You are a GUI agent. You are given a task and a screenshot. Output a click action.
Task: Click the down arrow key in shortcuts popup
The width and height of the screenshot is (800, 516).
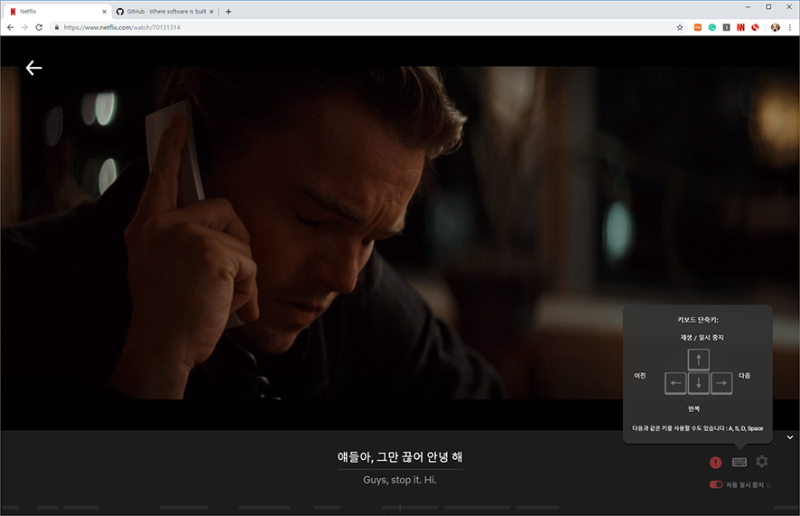point(698,383)
